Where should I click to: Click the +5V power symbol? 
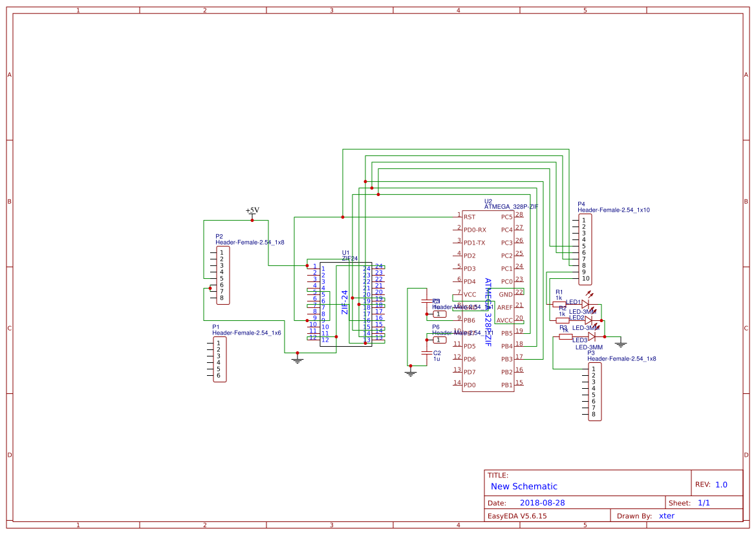pyautogui.click(x=252, y=212)
